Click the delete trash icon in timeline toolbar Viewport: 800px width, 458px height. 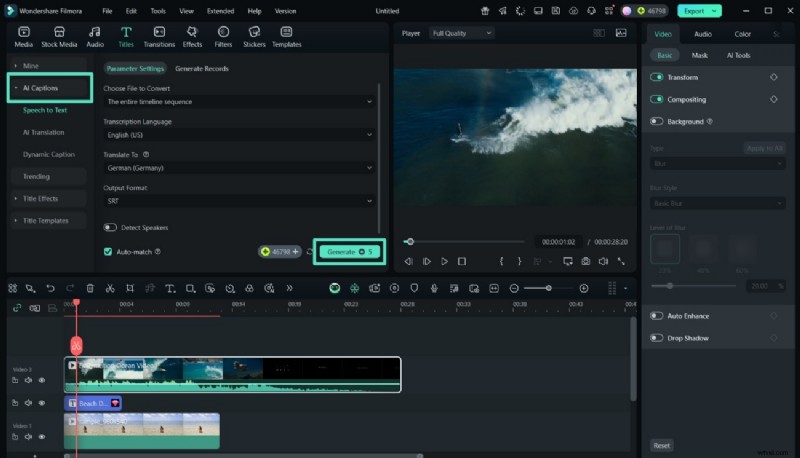pyautogui.click(x=90, y=288)
